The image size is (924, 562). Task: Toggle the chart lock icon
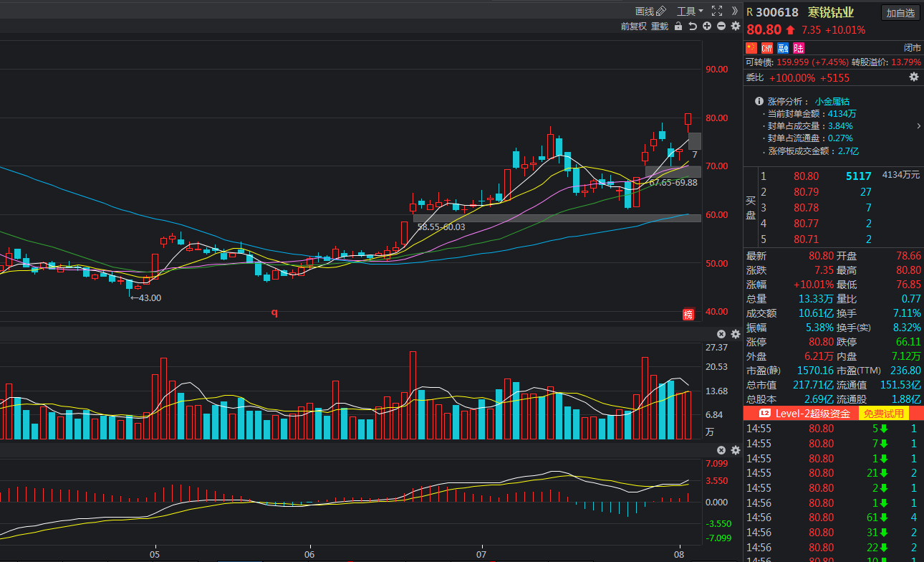coord(678,27)
